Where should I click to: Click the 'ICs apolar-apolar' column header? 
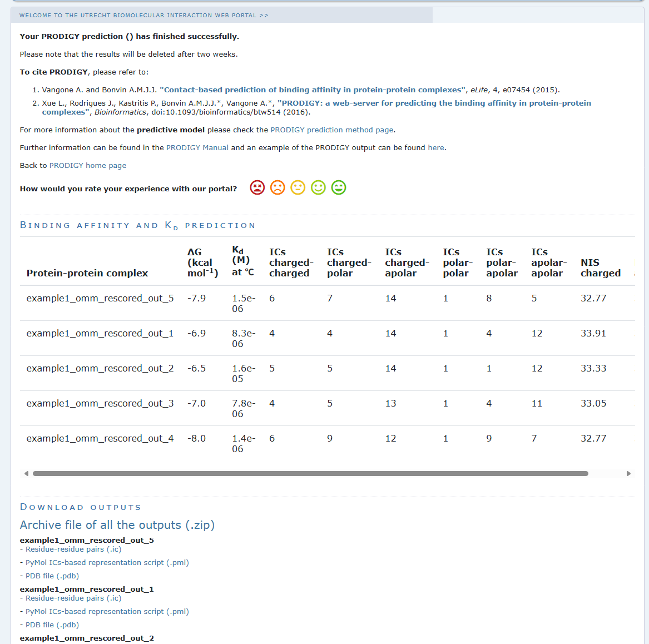pos(549,262)
